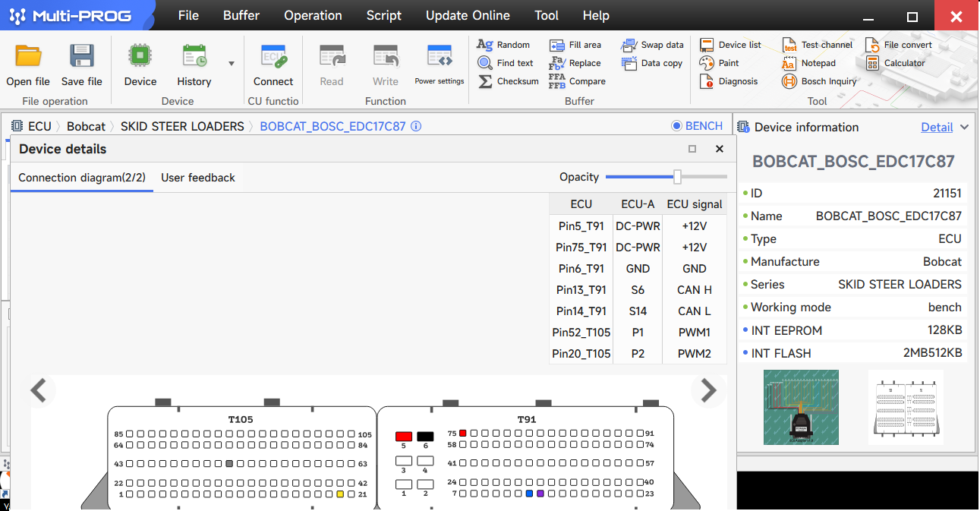Open the Calculator tool

pos(895,63)
